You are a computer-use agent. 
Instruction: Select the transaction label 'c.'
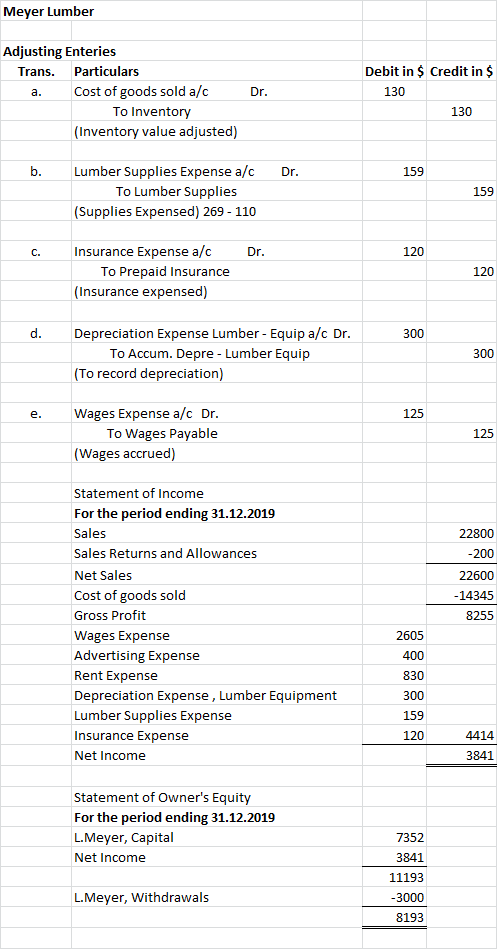coord(36,253)
